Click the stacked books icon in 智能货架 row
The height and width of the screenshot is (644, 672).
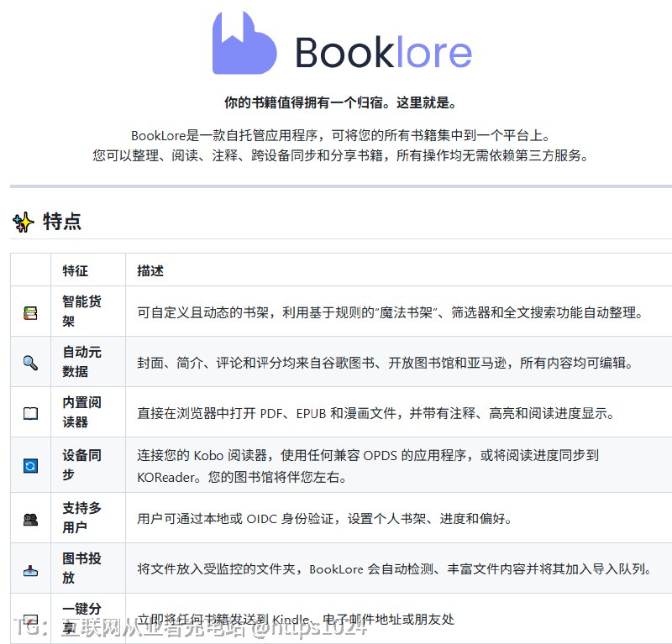point(30,313)
